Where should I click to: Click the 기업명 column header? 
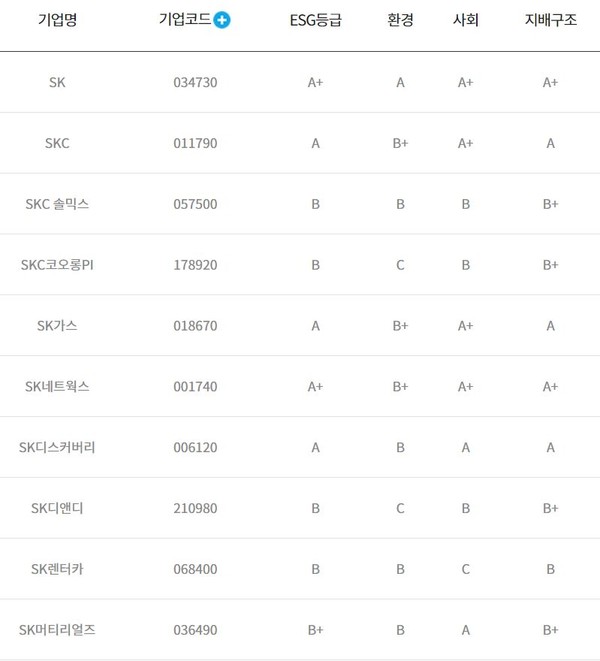(x=57, y=20)
